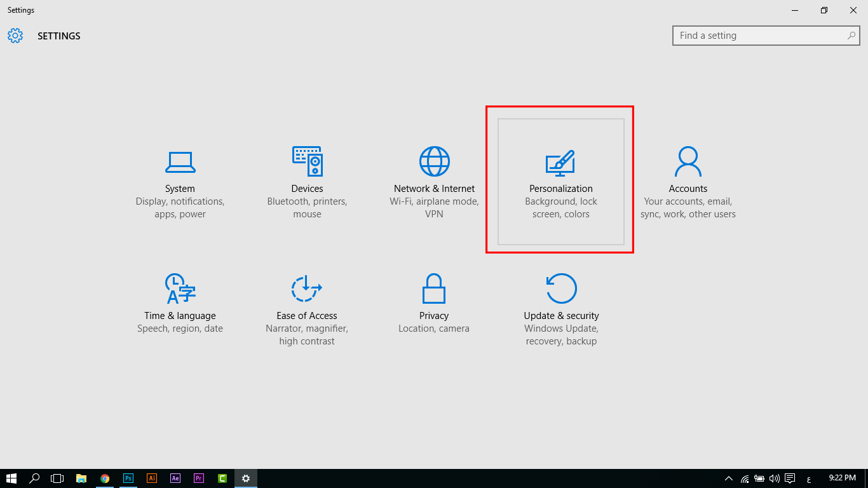Open the System settings tile
Image resolution: width=868 pixels, height=488 pixels.
(180, 182)
